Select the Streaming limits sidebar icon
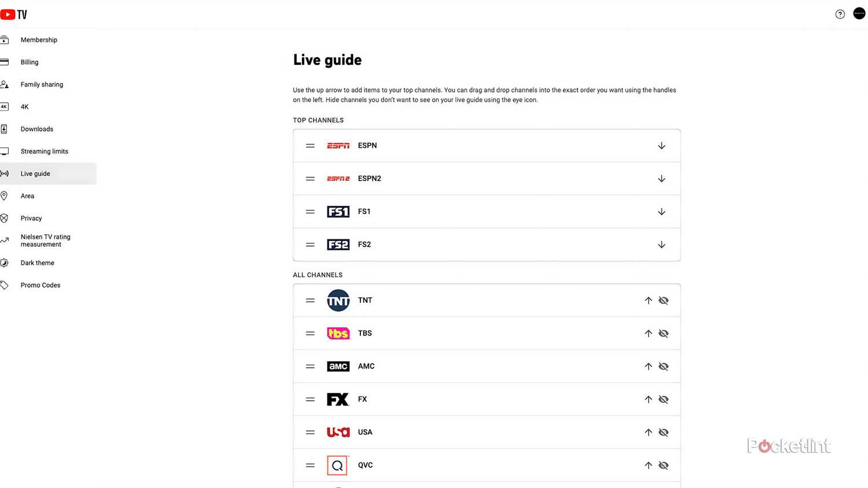The width and height of the screenshot is (868, 488). [5, 151]
